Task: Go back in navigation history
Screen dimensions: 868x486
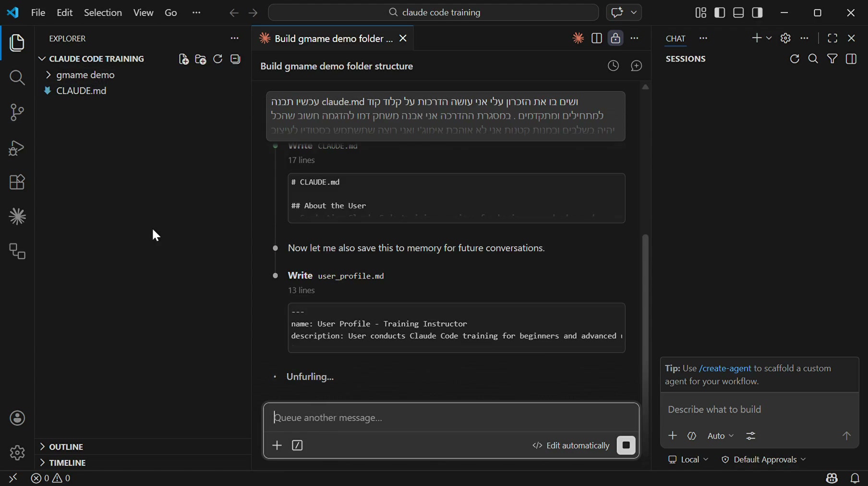Action: click(234, 13)
